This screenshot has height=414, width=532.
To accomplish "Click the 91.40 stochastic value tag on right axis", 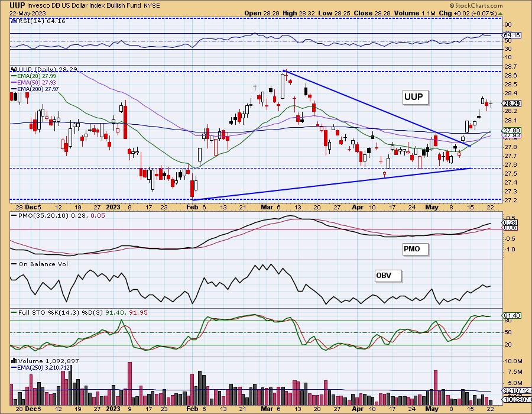I will tap(512, 316).
